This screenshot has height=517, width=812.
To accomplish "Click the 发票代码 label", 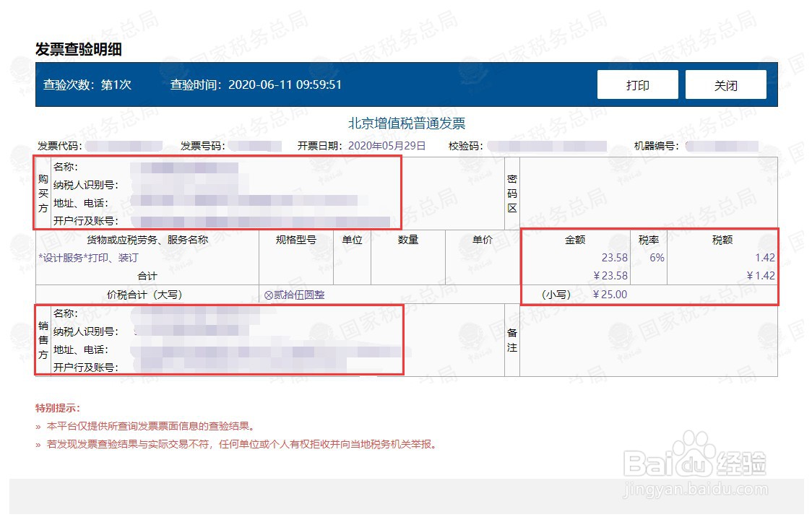I will [x=60, y=146].
